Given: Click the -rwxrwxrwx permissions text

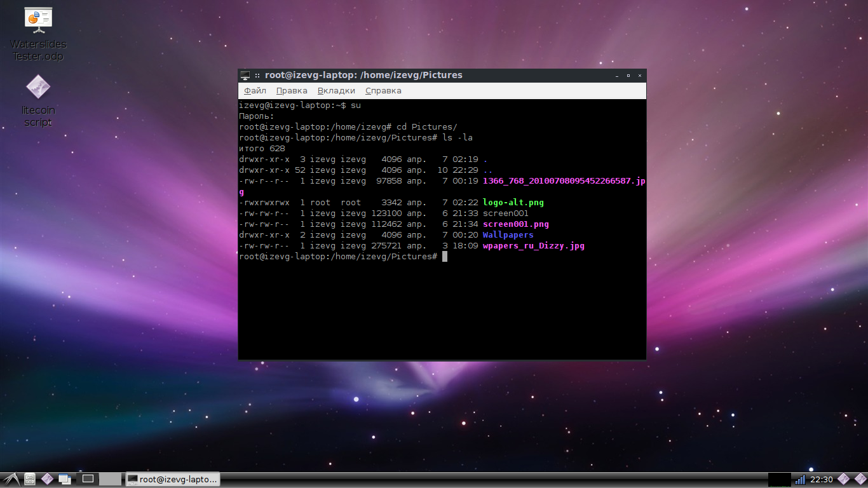Looking at the screenshot, I should 264,202.
